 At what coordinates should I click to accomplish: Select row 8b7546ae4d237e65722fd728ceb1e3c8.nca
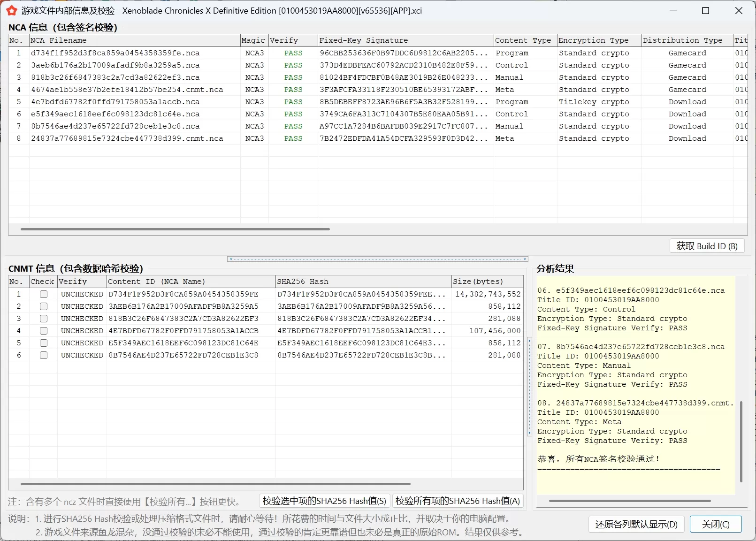point(378,126)
